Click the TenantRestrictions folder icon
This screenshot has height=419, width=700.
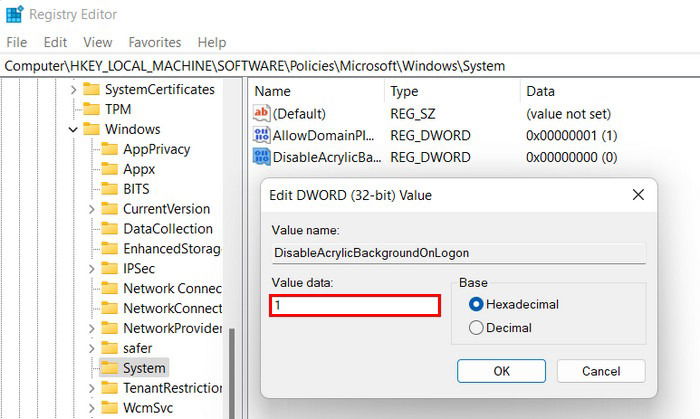click(x=109, y=388)
